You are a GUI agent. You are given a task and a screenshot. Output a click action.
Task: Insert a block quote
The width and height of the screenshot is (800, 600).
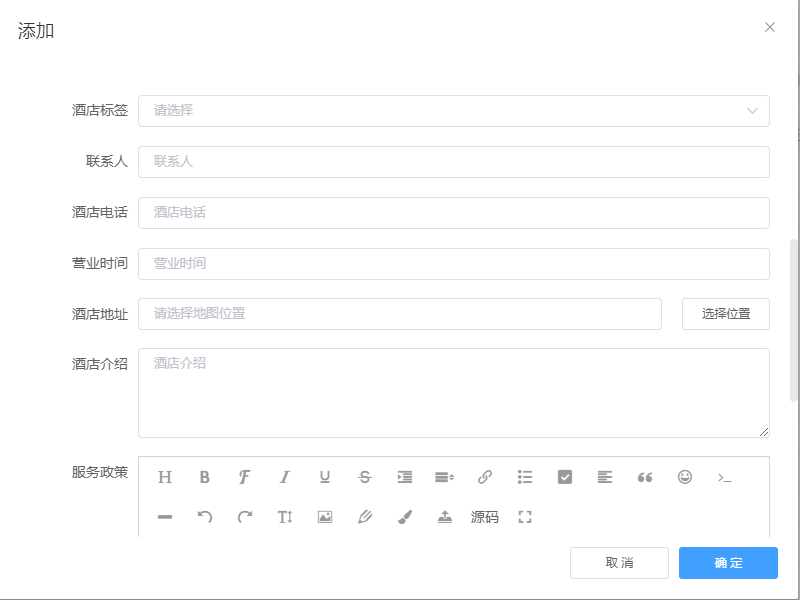(645, 477)
